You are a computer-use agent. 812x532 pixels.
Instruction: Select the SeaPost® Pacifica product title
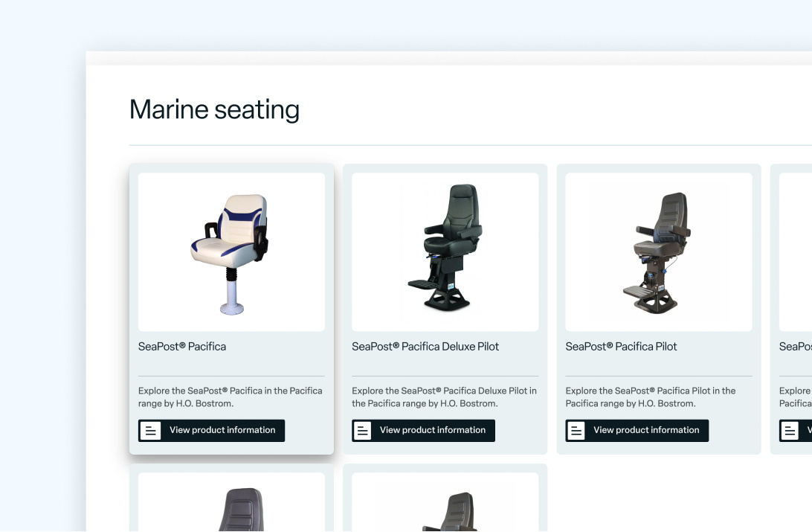tap(182, 347)
